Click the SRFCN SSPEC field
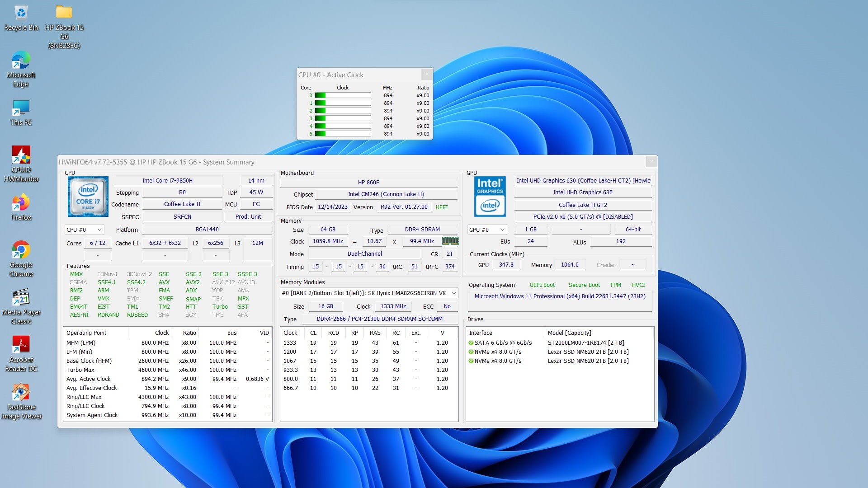Viewport: 868px width, 488px height. 182,217
